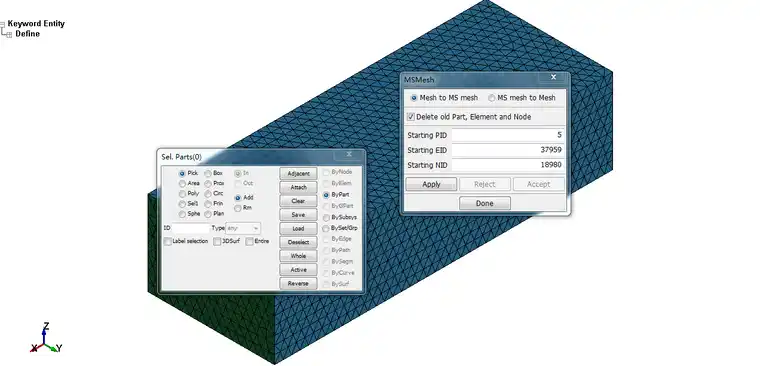Click the Active button
Image resolution: width=760 pixels, height=366 pixels.
(299, 270)
